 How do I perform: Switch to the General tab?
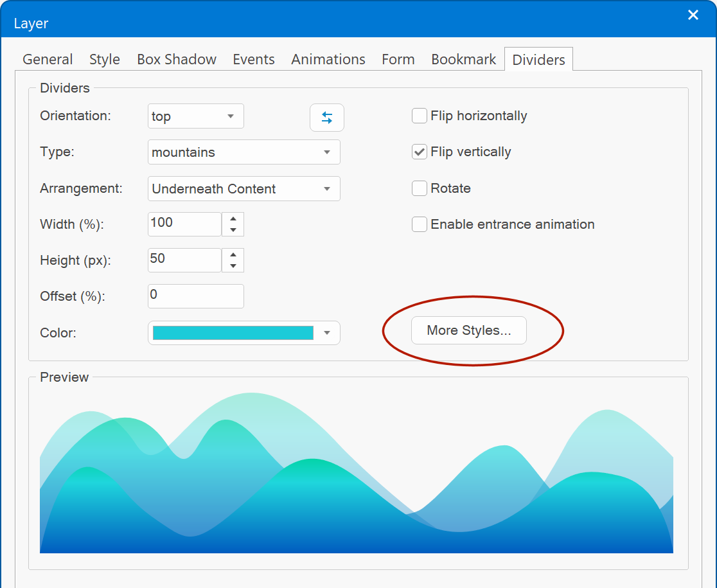48,60
